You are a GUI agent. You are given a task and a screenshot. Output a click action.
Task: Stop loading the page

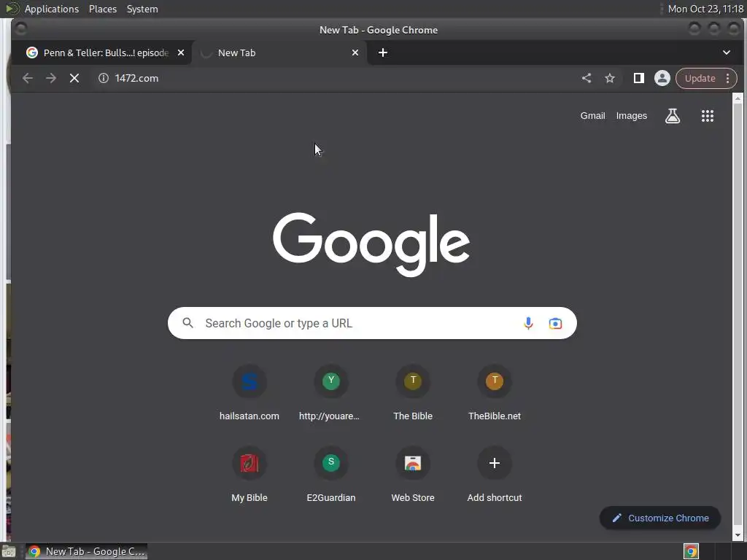click(x=74, y=78)
